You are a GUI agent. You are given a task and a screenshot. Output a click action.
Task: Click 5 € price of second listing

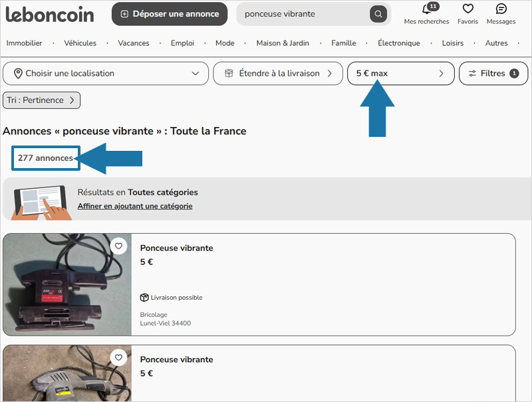coord(146,373)
